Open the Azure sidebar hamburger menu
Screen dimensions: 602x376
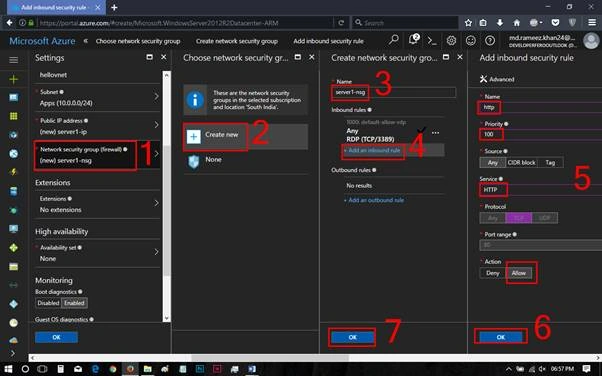(13, 60)
